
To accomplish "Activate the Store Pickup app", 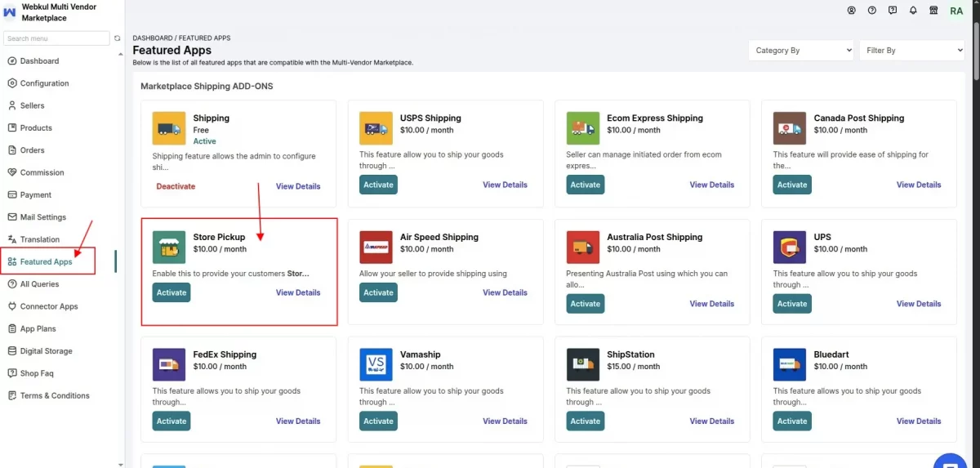I will [x=171, y=292].
